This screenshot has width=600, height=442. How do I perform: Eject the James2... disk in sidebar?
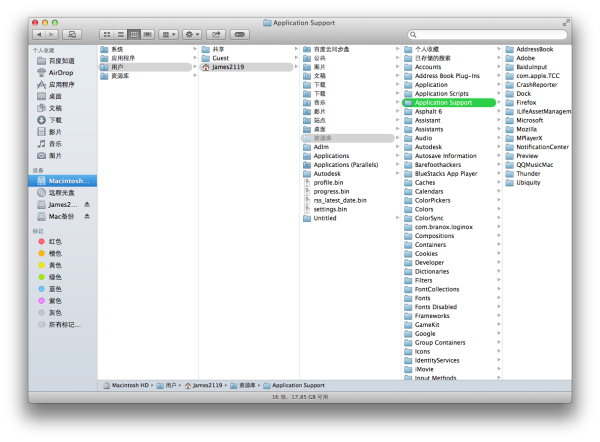coord(86,204)
